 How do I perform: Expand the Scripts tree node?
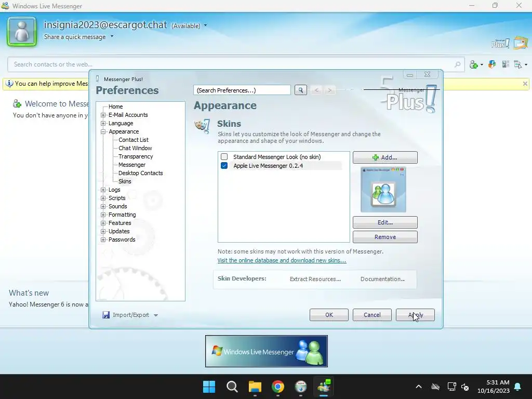(x=103, y=198)
